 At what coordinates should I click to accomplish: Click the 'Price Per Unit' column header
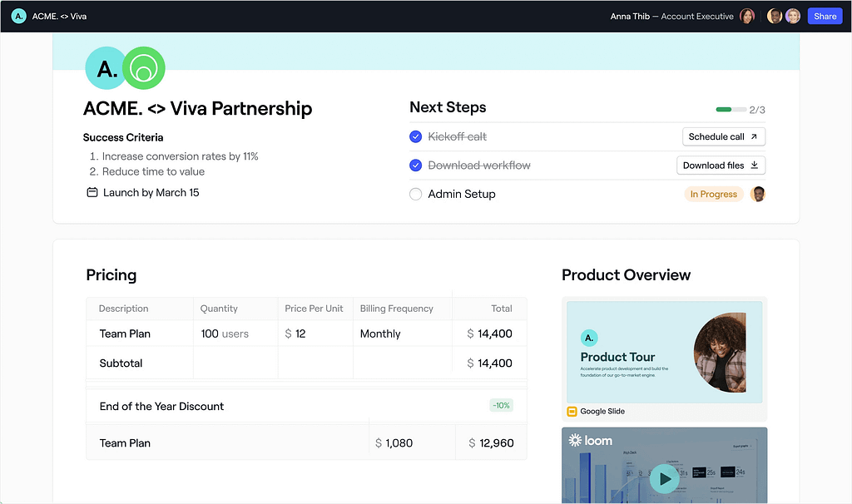pyautogui.click(x=314, y=309)
